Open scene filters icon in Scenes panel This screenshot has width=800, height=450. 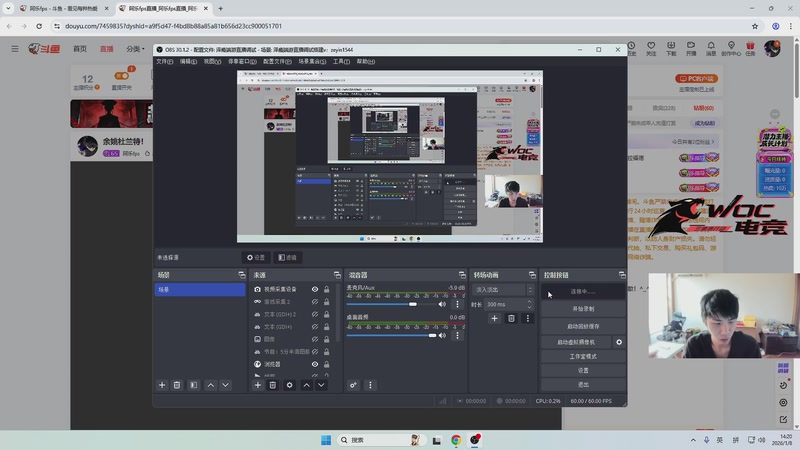193,385
